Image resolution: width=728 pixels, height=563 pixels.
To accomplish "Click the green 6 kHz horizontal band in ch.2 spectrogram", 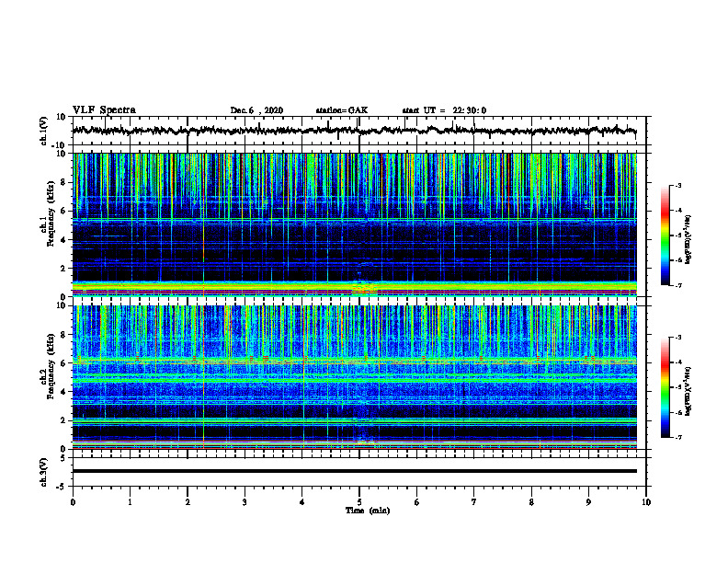I will pyautogui.click(x=355, y=360).
